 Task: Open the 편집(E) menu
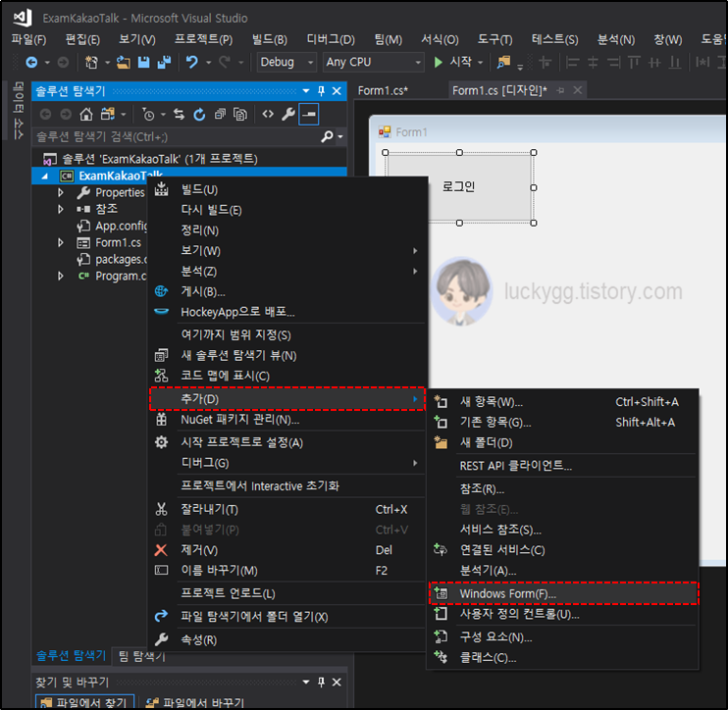[82, 40]
